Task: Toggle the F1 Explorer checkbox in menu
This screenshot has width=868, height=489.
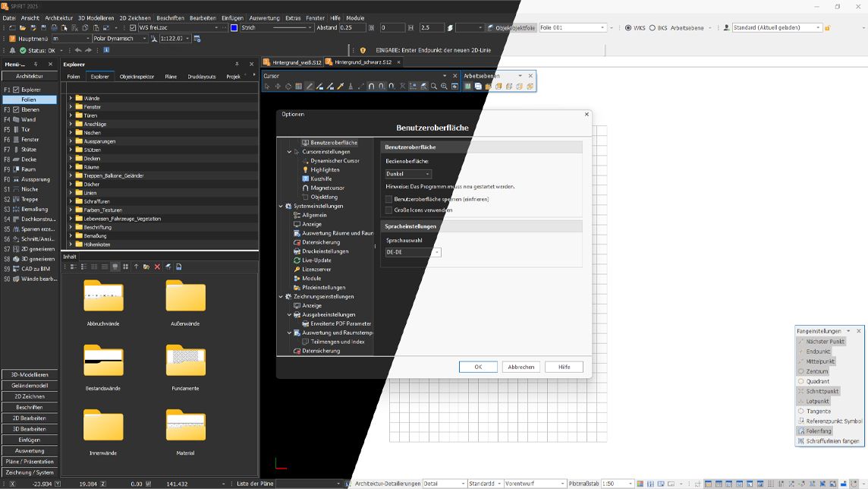Action: 16,90
